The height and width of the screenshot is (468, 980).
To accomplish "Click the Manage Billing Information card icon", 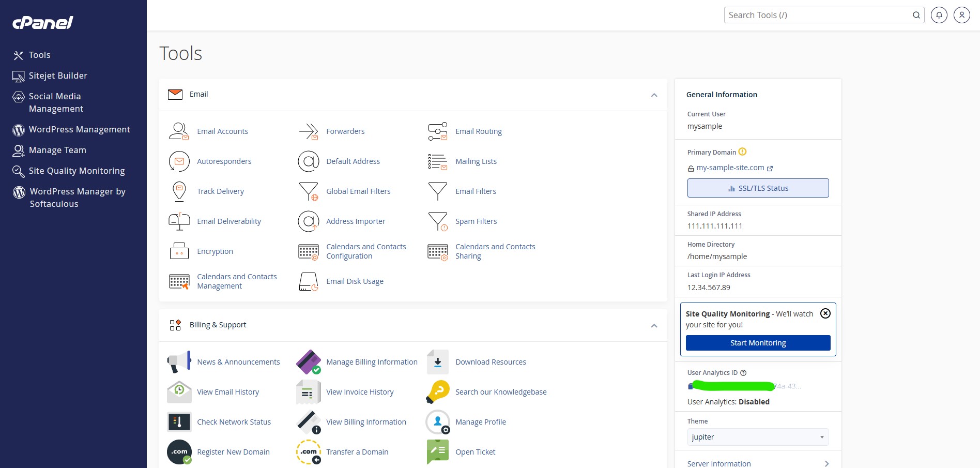I will 309,362.
